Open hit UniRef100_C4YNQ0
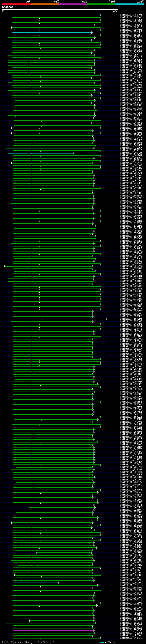146x644 pixels. (x=131, y=567)
